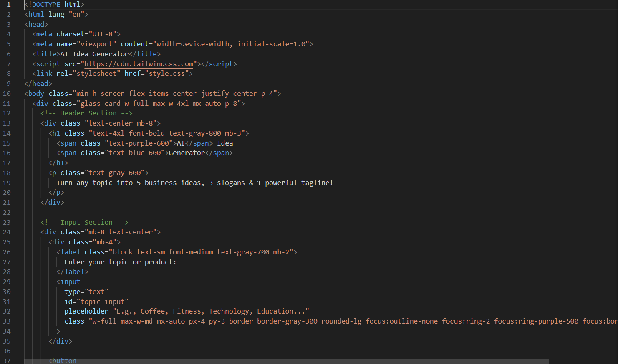
Task: Click the closing </h1> tag
Action: tap(58, 163)
